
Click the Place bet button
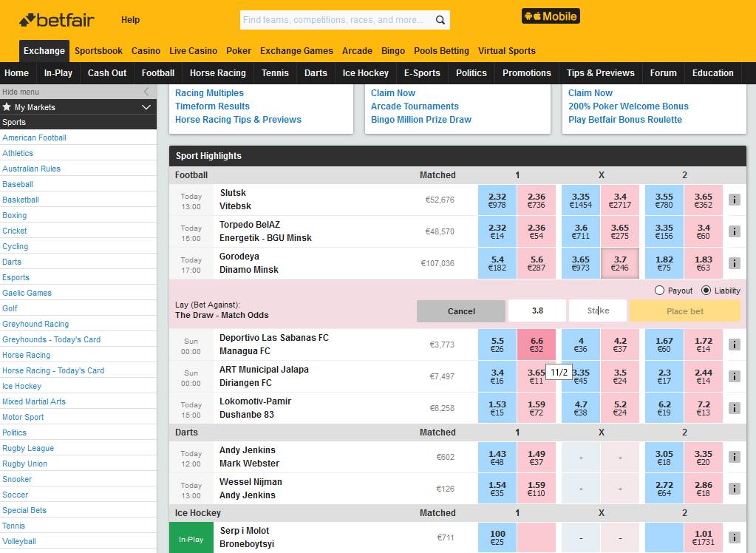point(684,311)
